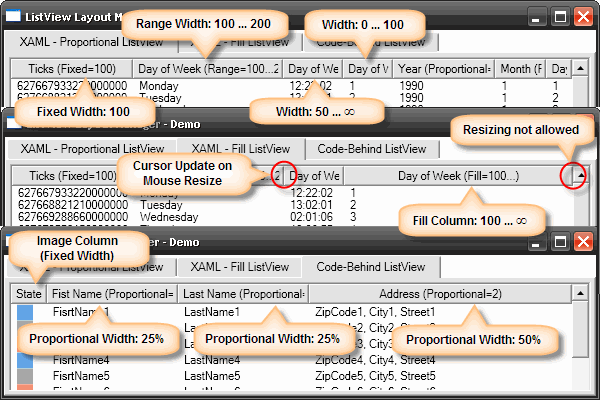Sort by the Year (Proportional) column header
The image size is (600, 400).
click(x=444, y=68)
